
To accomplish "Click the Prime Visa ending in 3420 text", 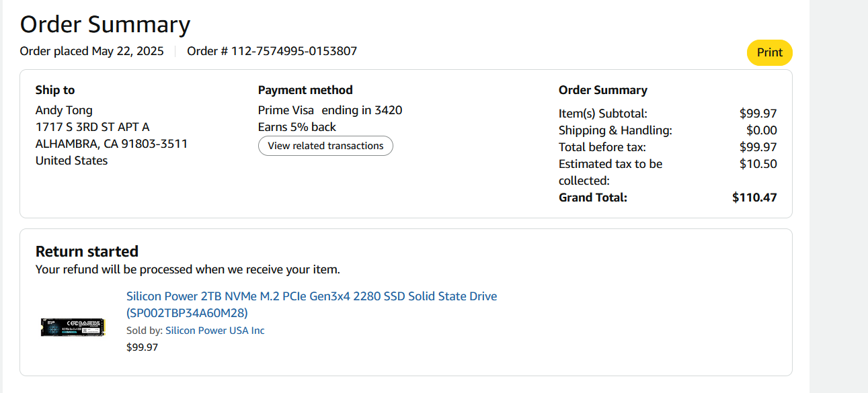I will 330,110.
